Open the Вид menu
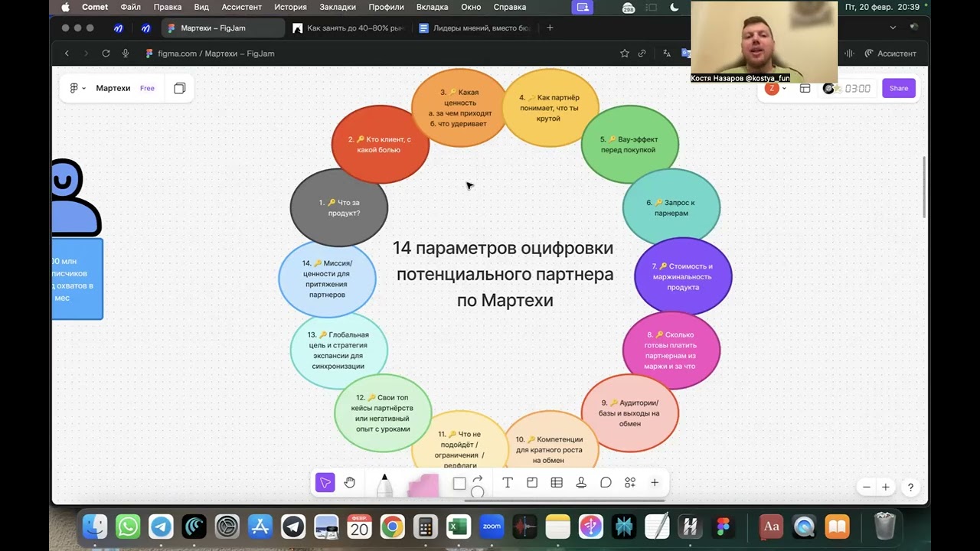The width and height of the screenshot is (980, 551). pos(201,7)
